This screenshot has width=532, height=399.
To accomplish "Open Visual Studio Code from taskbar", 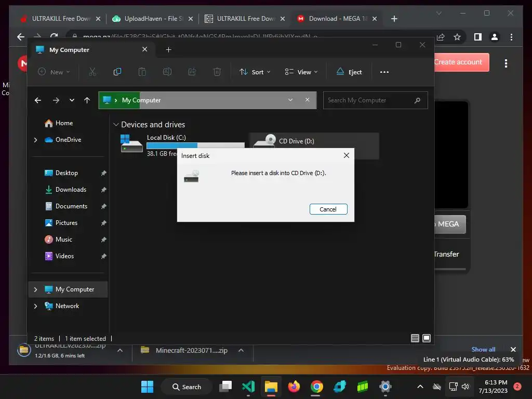I will coord(248,387).
